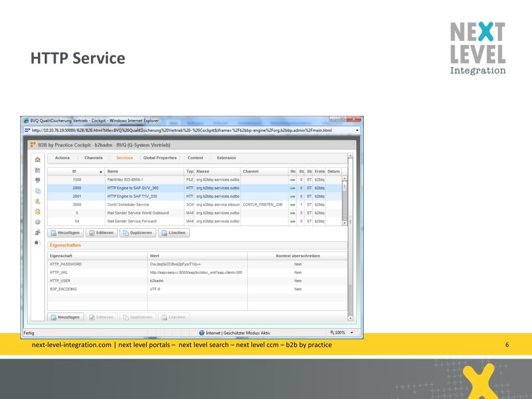Click green arrow in Contrl Scheduler Service row
Screen dimensions: 532x399
[292, 205]
